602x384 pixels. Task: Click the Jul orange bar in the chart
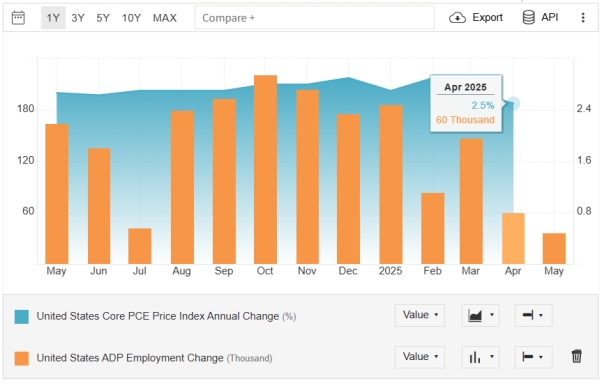(140, 246)
